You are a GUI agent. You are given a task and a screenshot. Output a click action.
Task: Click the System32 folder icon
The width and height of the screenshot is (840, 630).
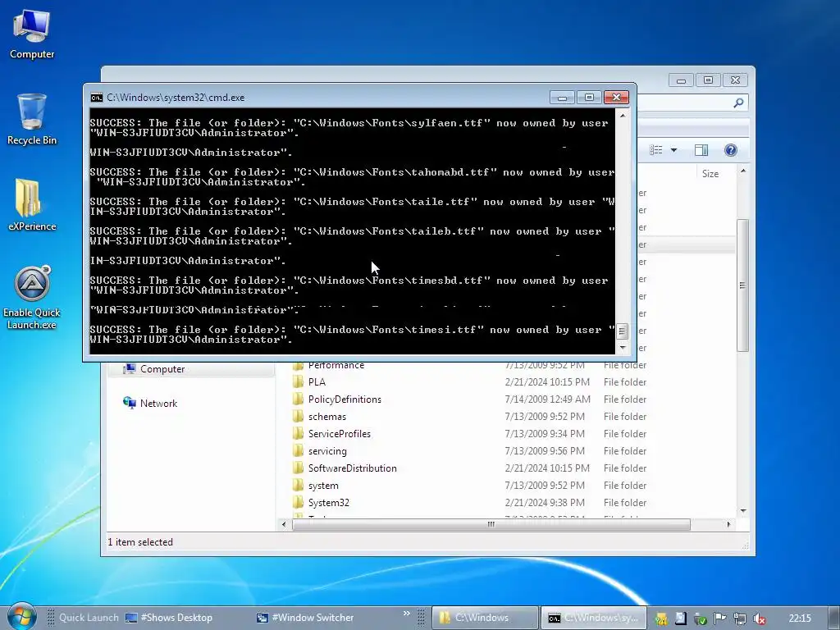[x=299, y=503]
